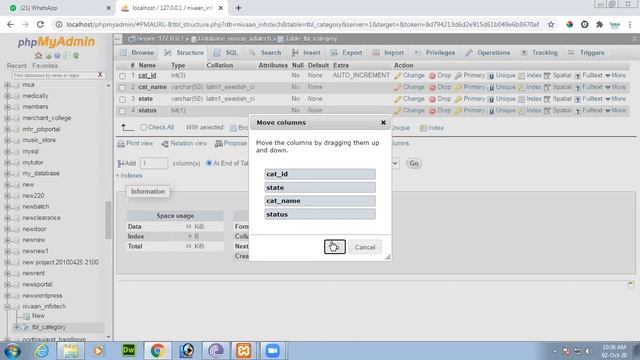Confirm Move columns with Go button

[335, 247]
